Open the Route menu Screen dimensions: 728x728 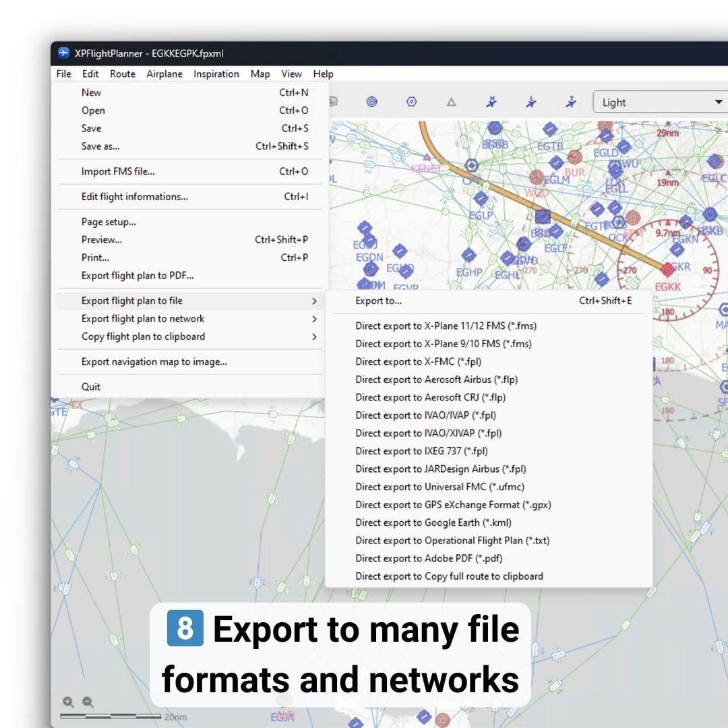pos(123,74)
